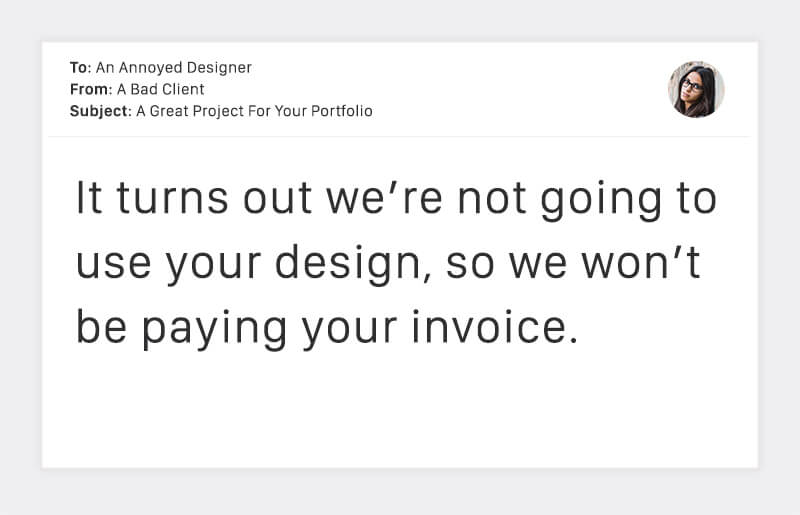The width and height of the screenshot is (800, 515).
Task: Click the word "It" starting the message
Action: pyautogui.click(x=90, y=198)
